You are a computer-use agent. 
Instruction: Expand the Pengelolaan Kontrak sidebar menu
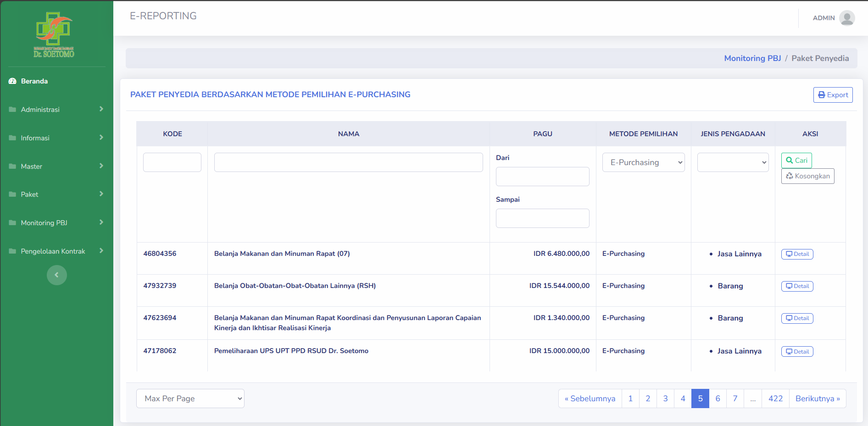point(56,251)
